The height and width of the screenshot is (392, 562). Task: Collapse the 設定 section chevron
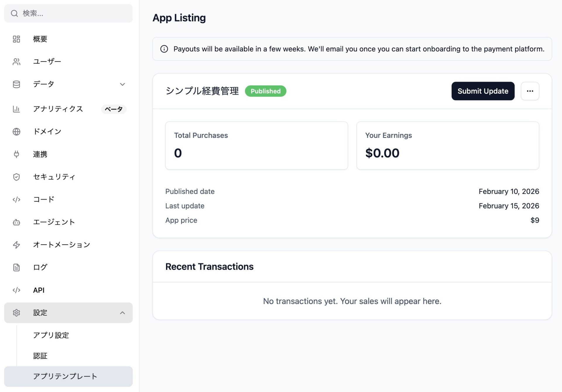click(122, 313)
